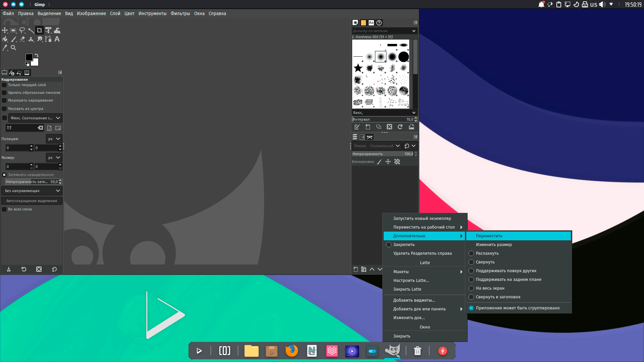This screenshot has height=362, width=644.
Task: Toggle 'Рисовать из центра' checkbox
Action: pos(4,109)
